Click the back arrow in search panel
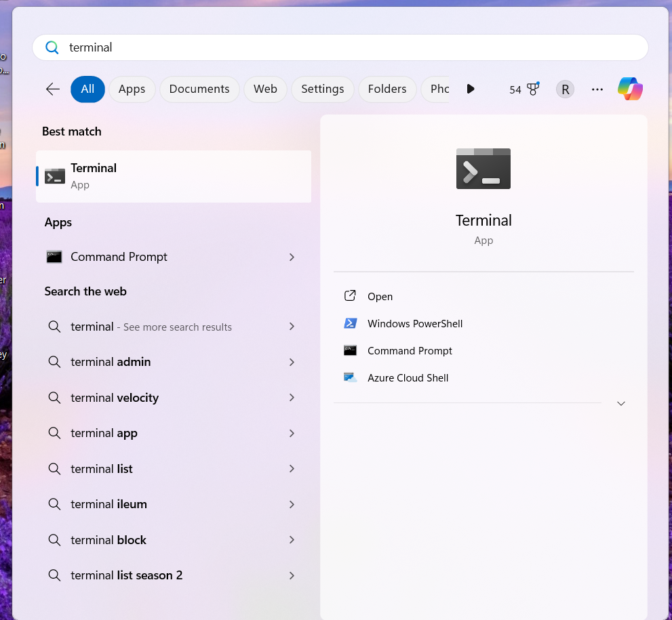Screen dimensions: 672x620 tap(53, 89)
